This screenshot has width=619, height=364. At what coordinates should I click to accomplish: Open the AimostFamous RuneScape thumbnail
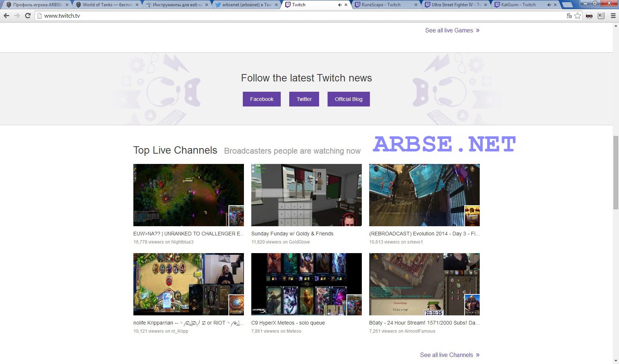424,284
